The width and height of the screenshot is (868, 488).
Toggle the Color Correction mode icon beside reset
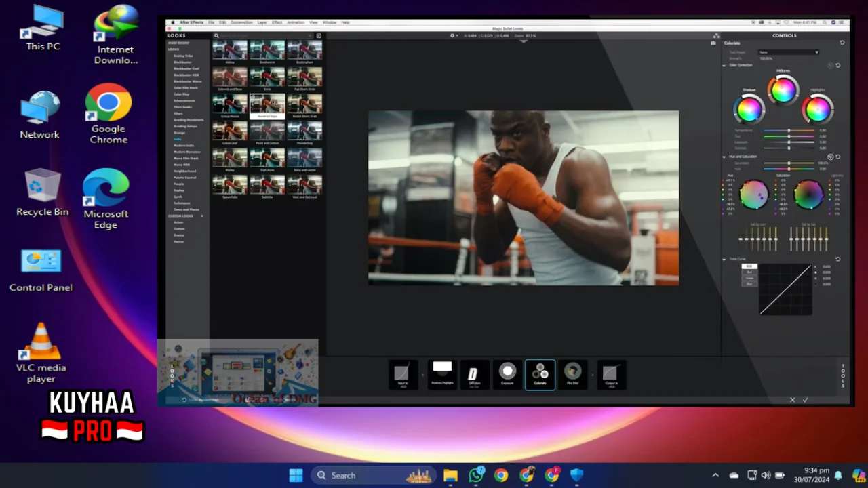(x=831, y=66)
